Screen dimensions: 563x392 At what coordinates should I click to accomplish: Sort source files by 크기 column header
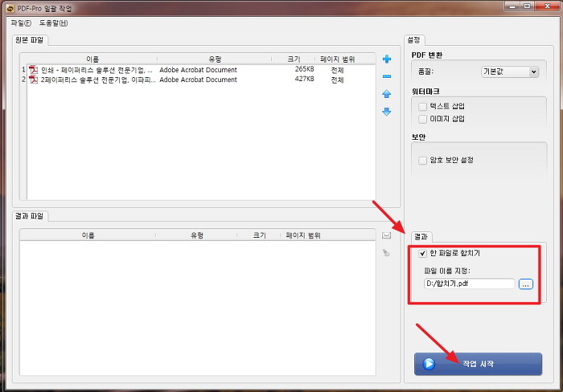click(294, 59)
